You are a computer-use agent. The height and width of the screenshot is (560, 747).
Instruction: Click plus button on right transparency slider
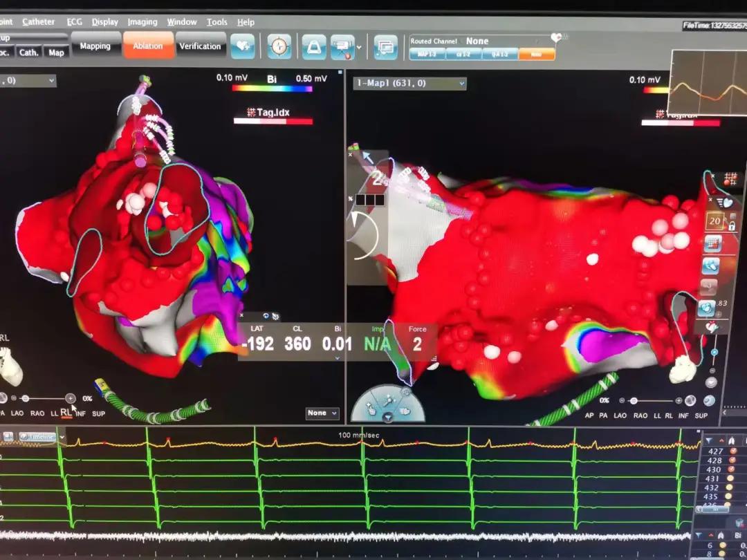[679, 400]
